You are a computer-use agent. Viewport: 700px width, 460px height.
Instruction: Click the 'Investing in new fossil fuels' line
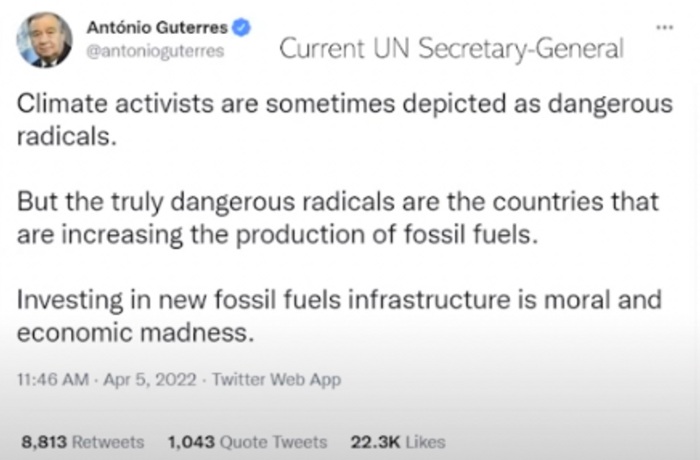click(x=339, y=300)
